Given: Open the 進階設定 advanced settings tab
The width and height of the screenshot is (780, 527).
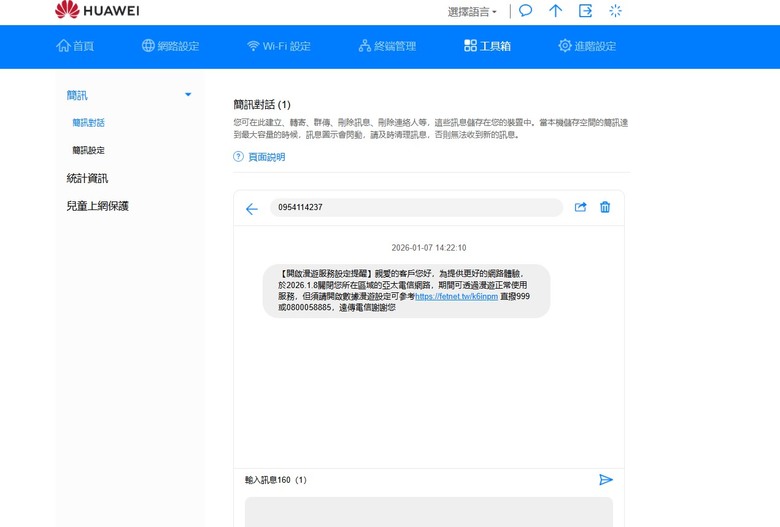Looking at the screenshot, I should (587, 46).
